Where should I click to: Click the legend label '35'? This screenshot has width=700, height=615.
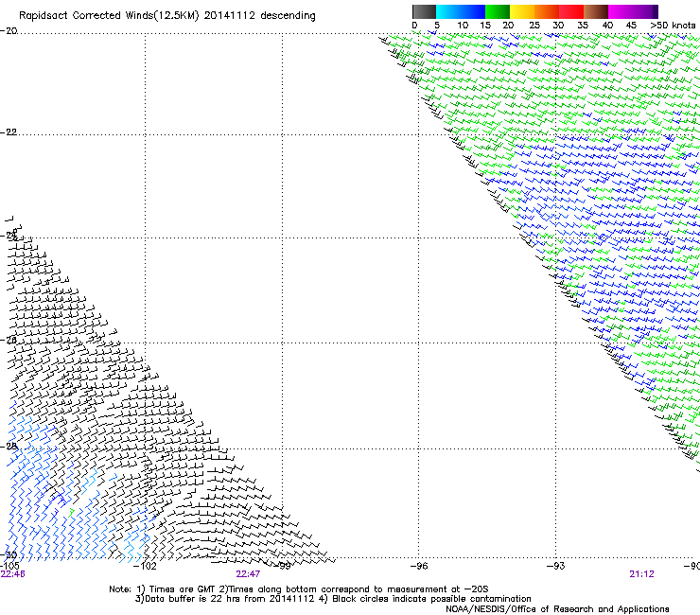(583, 26)
